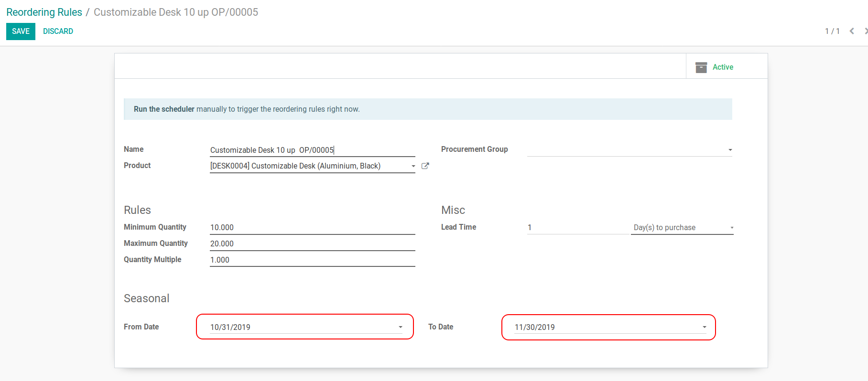This screenshot has height=381, width=868.
Task: Expand the Day(s) to purchase dropdown
Action: (731, 228)
